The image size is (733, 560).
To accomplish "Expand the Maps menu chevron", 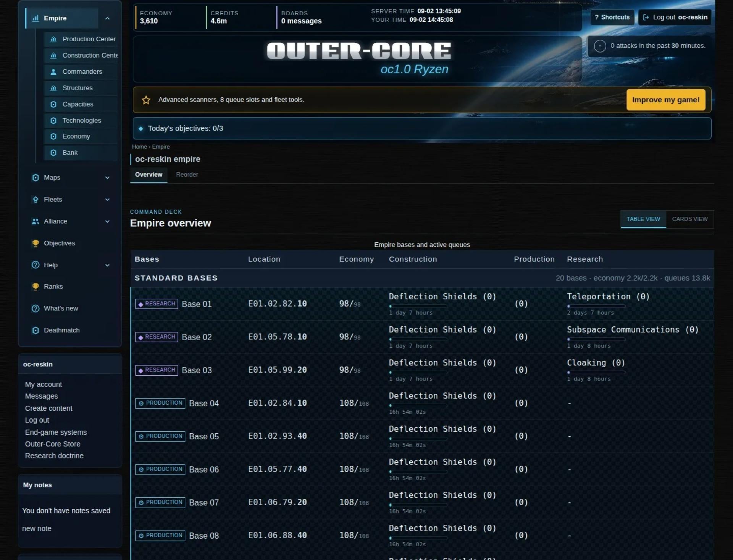I will click(x=107, y=178).
